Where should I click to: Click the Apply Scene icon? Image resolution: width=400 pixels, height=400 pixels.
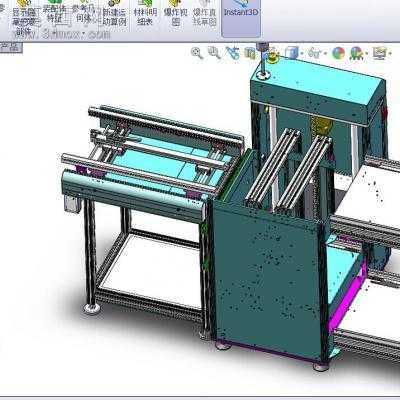[356, 53]
